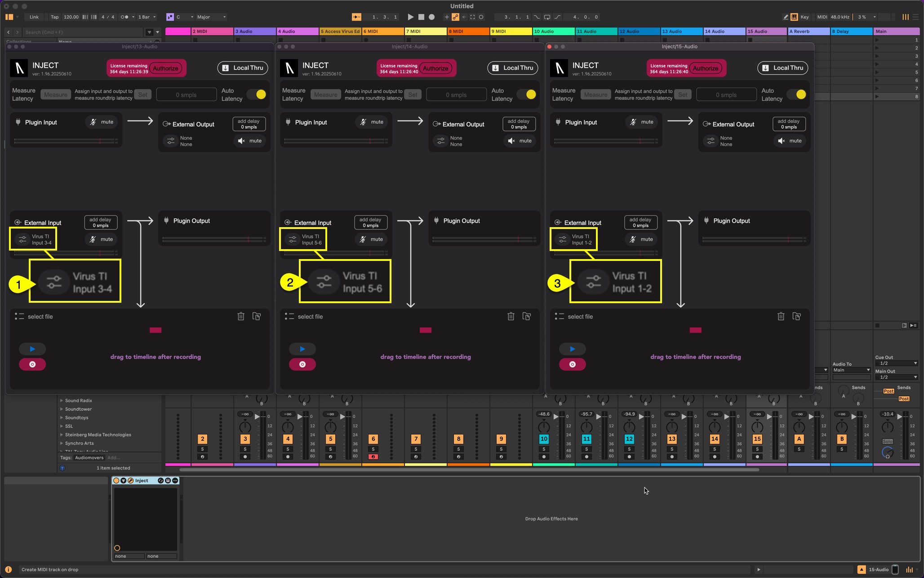Select the 5 Access Virus Ed track header
924x578 pixels.
pos(340,31)
